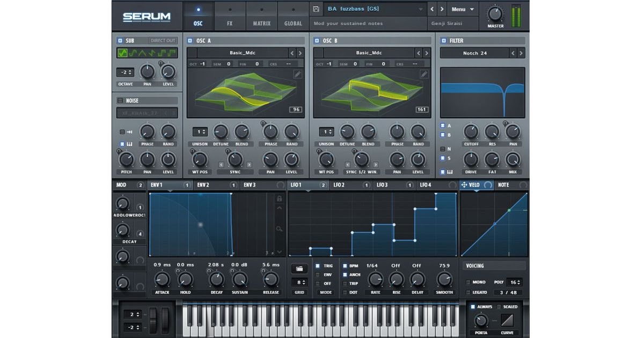Click the filter frequency response display
644x338 pixels.
coord(482,92)
